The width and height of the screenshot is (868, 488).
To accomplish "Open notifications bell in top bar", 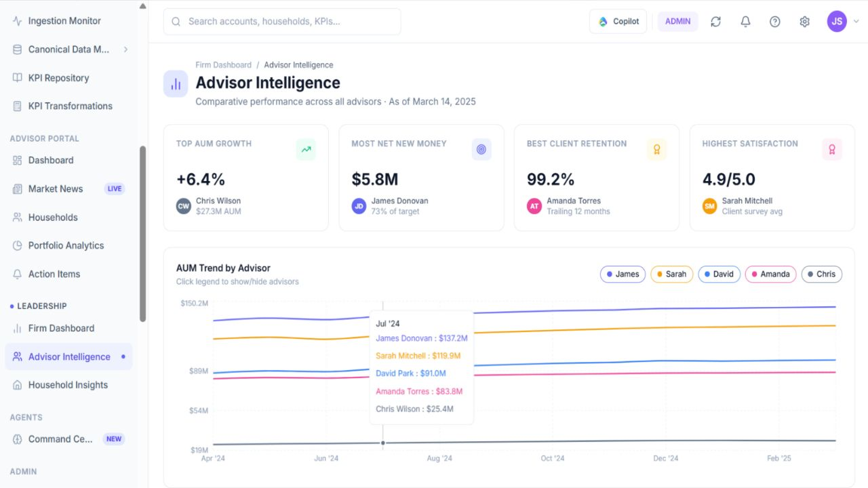I will click(x=745, y=22).
